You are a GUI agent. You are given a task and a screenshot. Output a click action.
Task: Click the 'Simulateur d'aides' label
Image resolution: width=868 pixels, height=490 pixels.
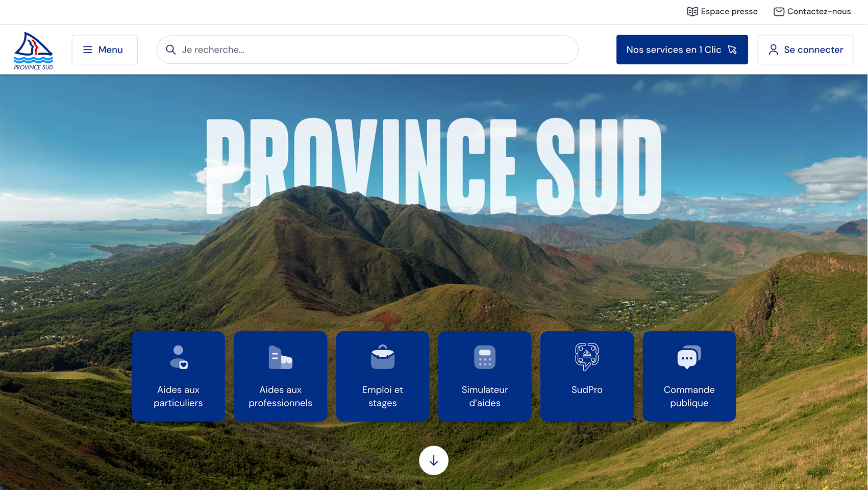pyautogui.click(x=485, y=396)
